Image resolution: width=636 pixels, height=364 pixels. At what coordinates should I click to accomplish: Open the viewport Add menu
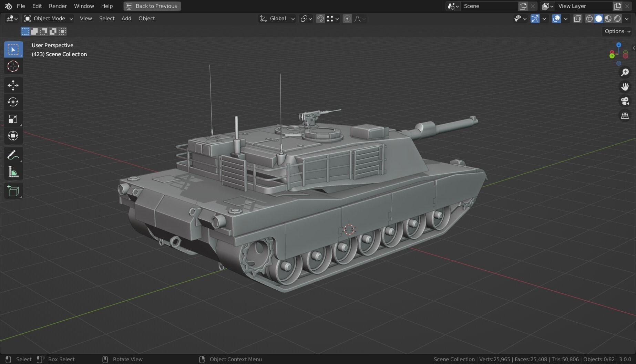(126, 19)
